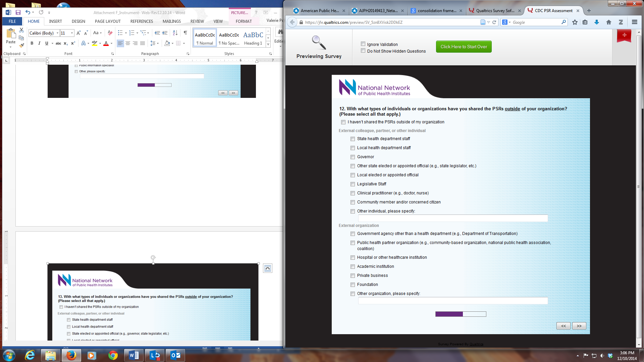Toggle bold formatting in Word ribbon

[x=32, y=43]
